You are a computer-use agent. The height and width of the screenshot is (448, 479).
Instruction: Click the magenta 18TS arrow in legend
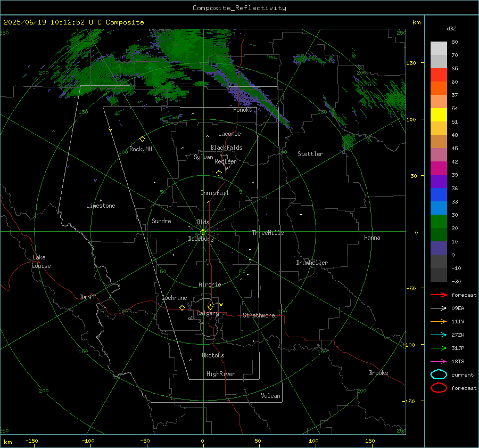tap(439, 362)
